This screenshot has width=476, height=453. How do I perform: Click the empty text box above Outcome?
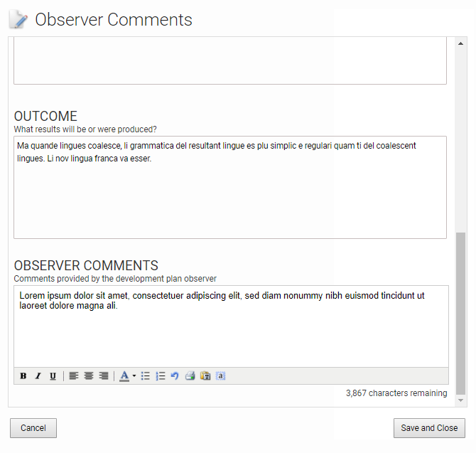[x=230, y=60]
